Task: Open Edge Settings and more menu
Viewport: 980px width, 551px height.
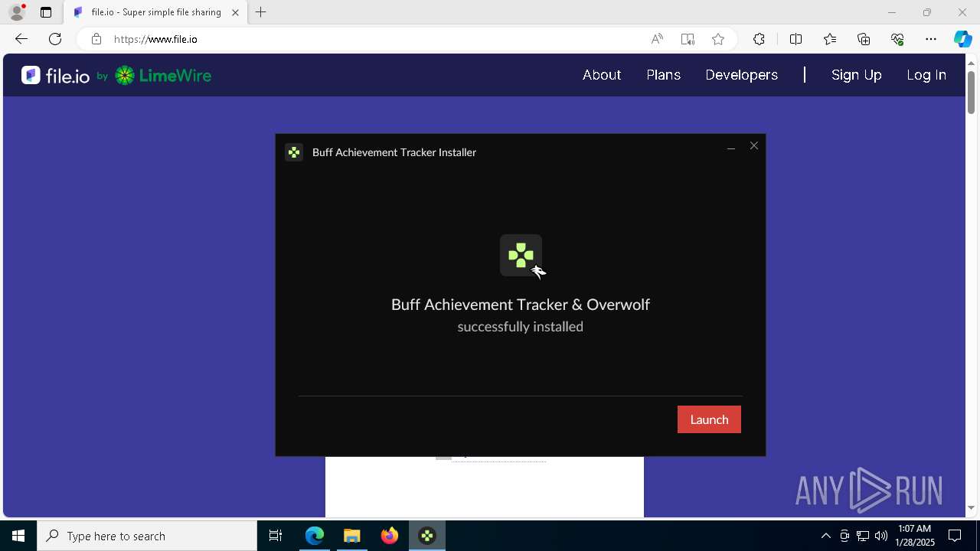Action: pyautogui.click(x=931, y=39)
